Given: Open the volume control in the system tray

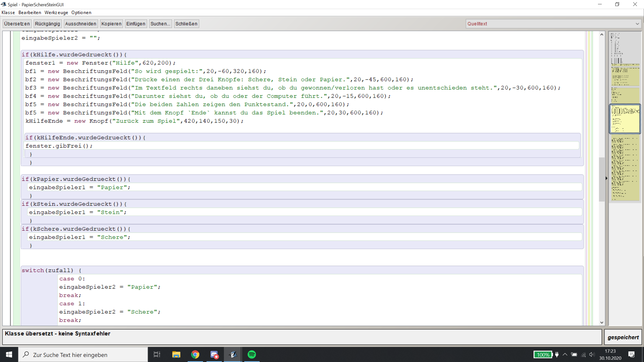Looking at the screenshot, I should pos(591,354).
